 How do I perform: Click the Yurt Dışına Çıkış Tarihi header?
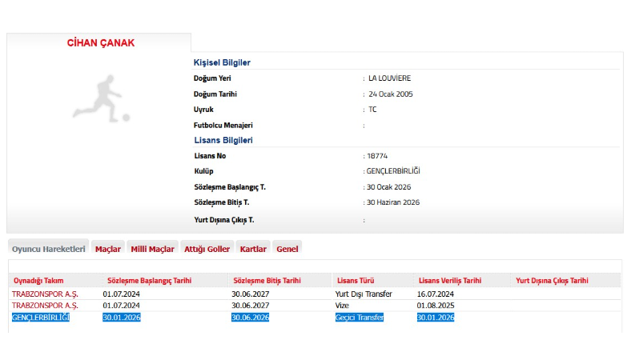click(552, 281)
